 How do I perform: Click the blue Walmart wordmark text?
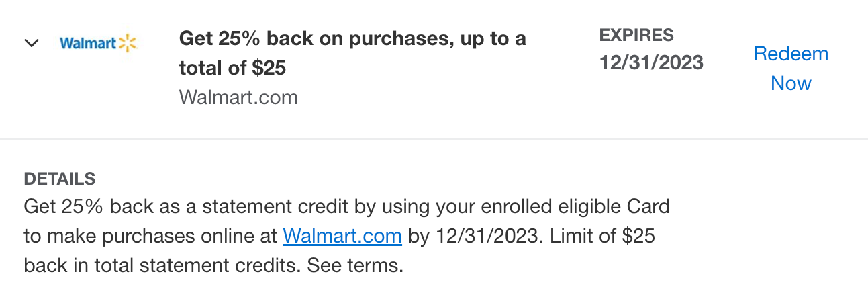[88, 44]
